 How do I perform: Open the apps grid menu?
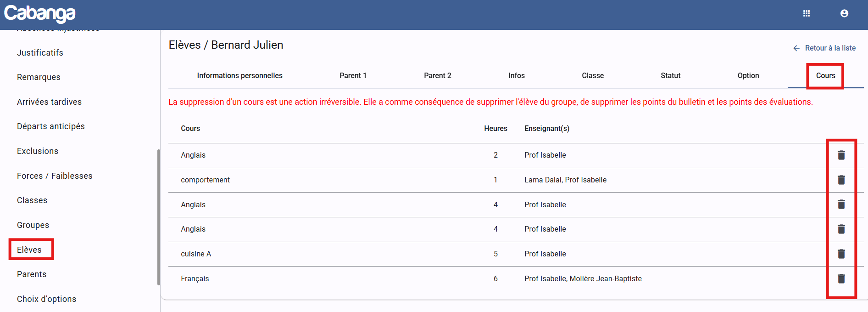click(806, 14)
